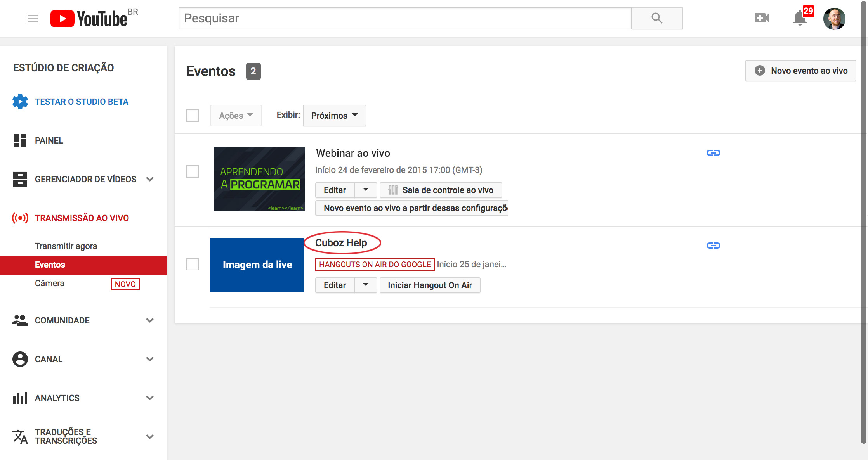This screenshot has height=460, width=868.
Task: Click Novo evento ao vivo button
Action: (x=800, y=71)
